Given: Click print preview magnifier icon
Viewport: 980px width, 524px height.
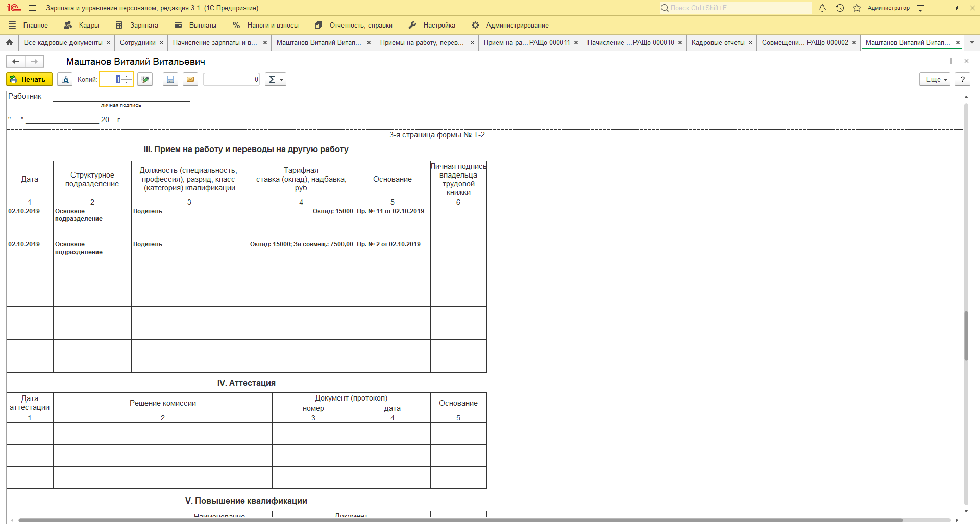Looking at the screenshot, I should coord(65,79).
